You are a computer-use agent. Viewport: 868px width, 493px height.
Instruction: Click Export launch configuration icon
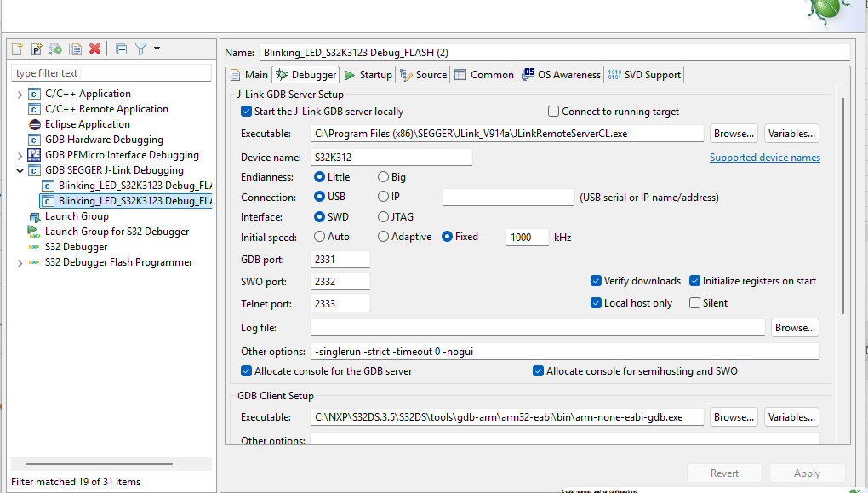55,49
